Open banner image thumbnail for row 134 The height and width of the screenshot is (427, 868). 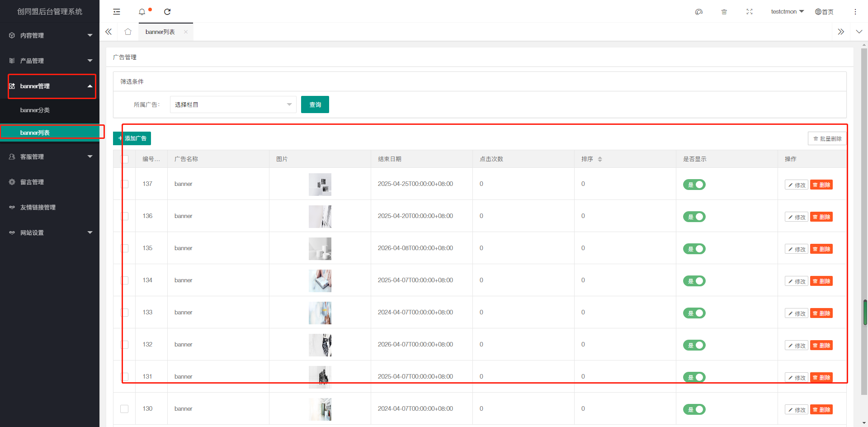pyautogui.click(x=320, y=281)
